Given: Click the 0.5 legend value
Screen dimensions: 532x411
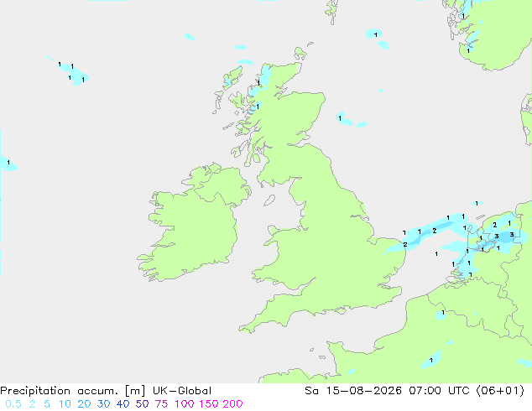Looking at the screenshot, I should (x=13, y=404).
